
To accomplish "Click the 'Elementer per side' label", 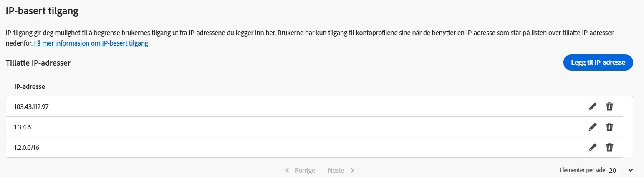I will pos(582,170).
